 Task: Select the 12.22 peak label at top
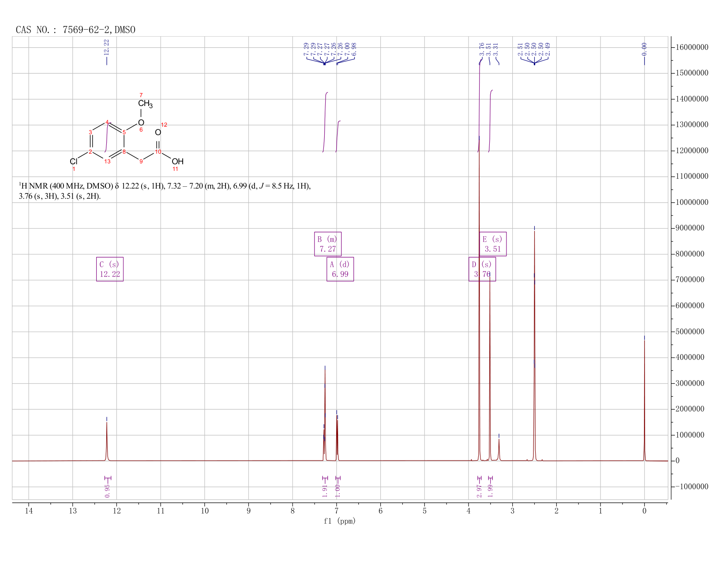(106, 47)
